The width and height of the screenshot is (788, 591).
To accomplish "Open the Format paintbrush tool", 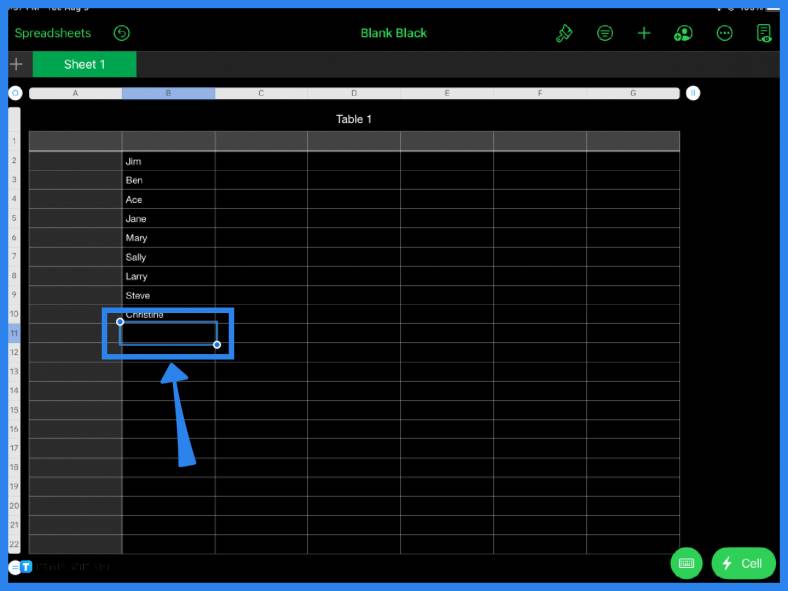I will click(x=564, y=33).
